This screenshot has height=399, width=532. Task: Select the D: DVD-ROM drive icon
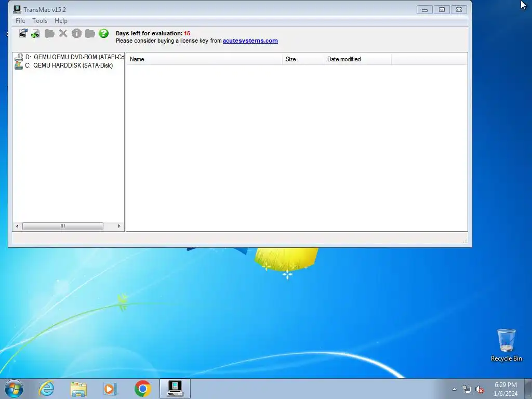pos(19,57)
